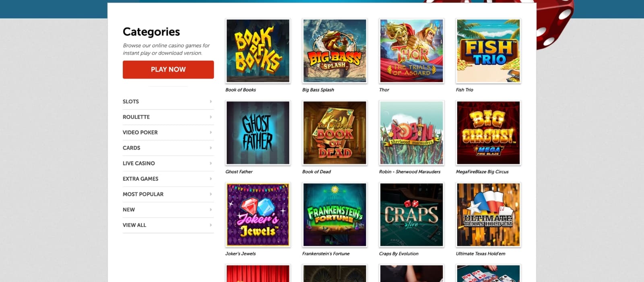Click the arrow beside CARDS
The image size is (644, 282).
coord(211,148)
